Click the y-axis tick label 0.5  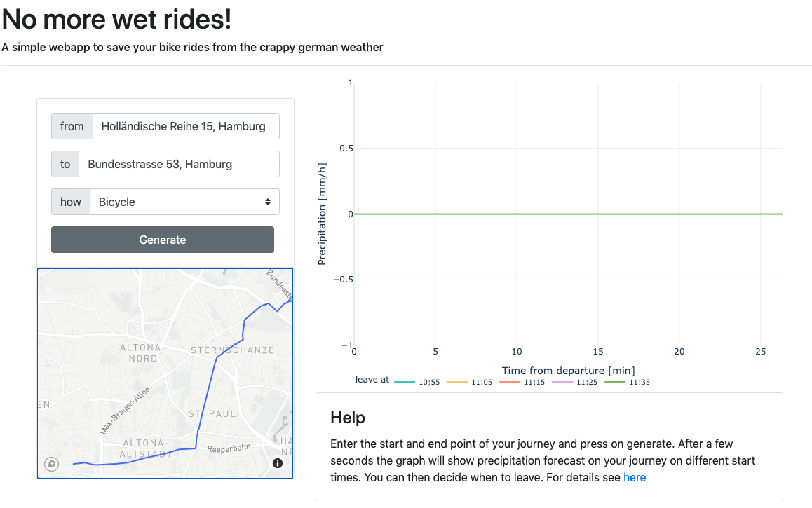pos(346,149)
